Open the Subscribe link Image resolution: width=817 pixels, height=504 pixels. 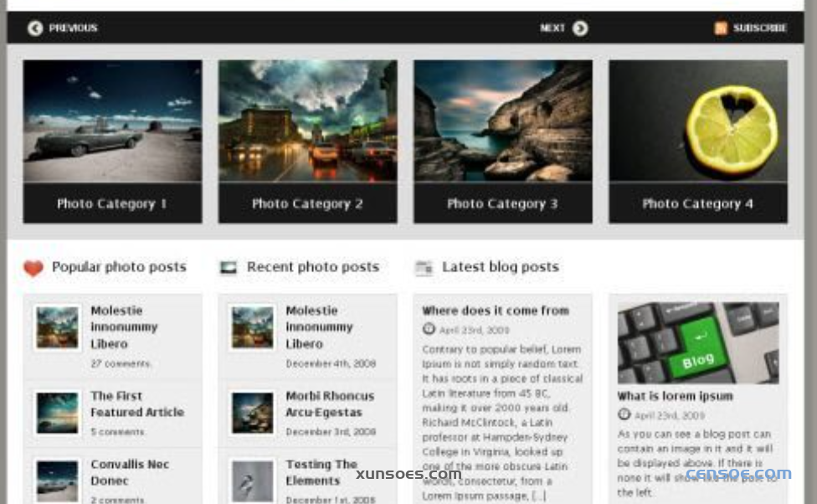click(x=759, y=28)
